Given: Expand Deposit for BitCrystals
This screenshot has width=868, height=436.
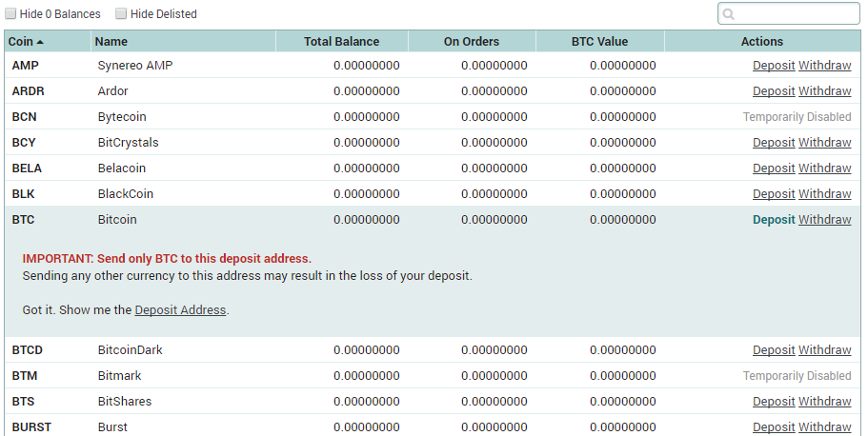Looking at the screenshot, I should click(773, 143).
